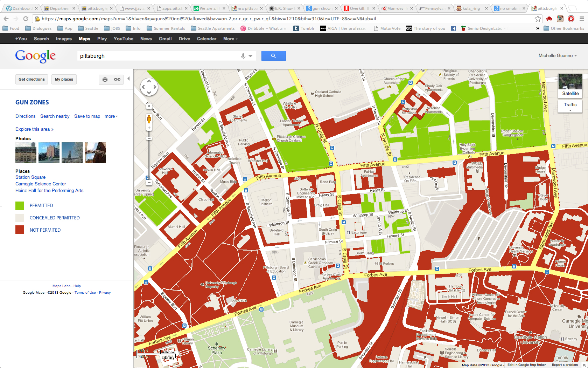Open Michelle Guarino account dropdown
This screenshot has width=588, height=368.
pyautogui.click(x=557, y=56)
